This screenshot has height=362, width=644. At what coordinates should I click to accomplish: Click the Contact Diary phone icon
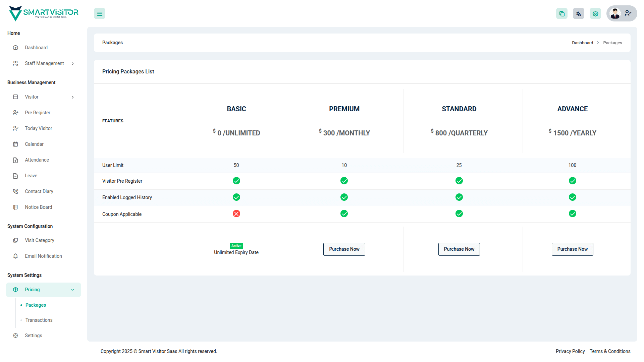(x=15, y=191)
